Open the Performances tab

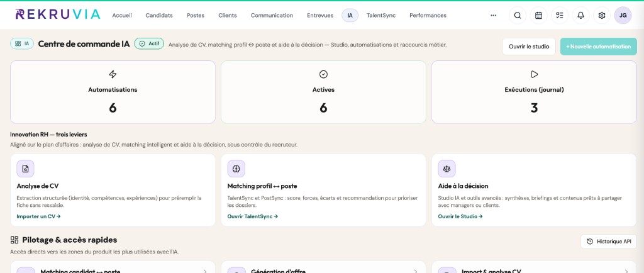point(428,16)
